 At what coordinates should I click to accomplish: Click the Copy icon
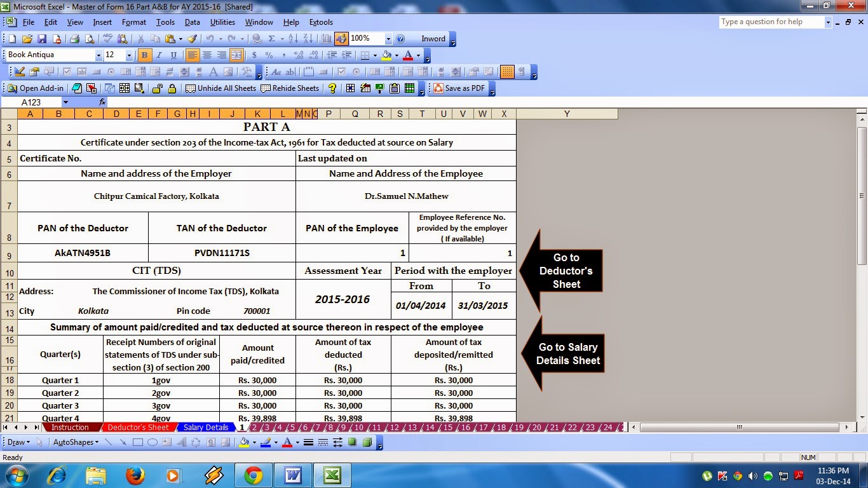[155, 39]
